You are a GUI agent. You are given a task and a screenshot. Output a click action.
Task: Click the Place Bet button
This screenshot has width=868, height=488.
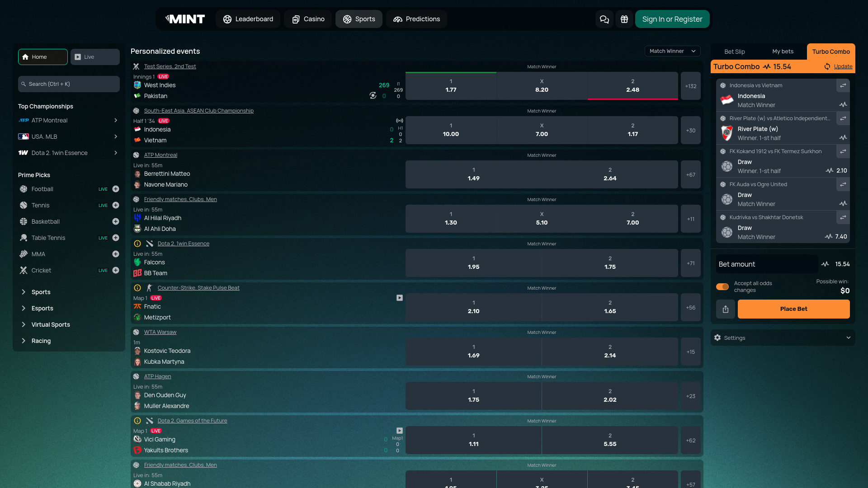[793, 309]
